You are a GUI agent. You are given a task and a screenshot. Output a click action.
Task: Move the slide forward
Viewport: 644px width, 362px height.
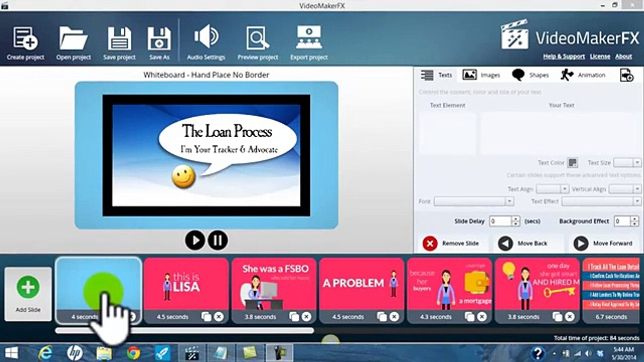pyautogui.click(x=604, y=244)
